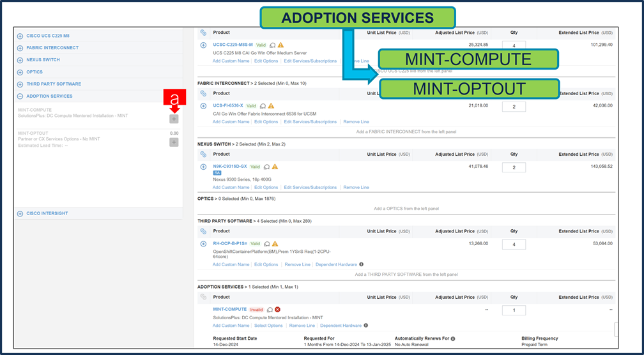Add MINT-COMPUTE with its plus button
Viewport: 644px width, 355px height.
click(174, 119)
